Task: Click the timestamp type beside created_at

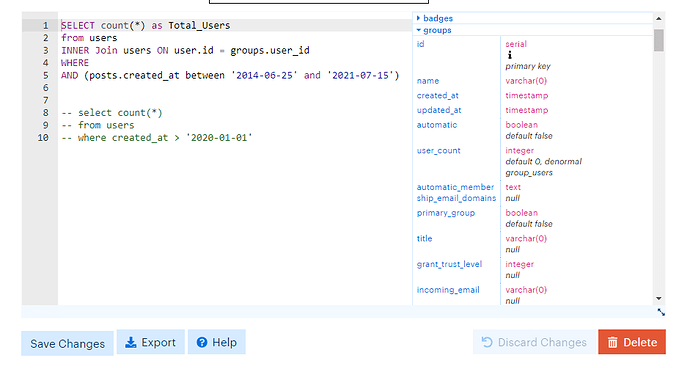Action: (x=526, y=96)
